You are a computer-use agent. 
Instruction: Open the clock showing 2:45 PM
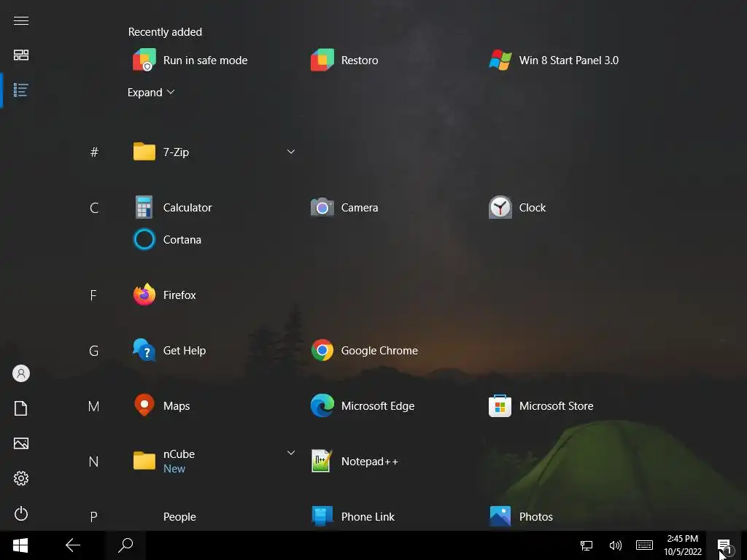click(683, 545)
